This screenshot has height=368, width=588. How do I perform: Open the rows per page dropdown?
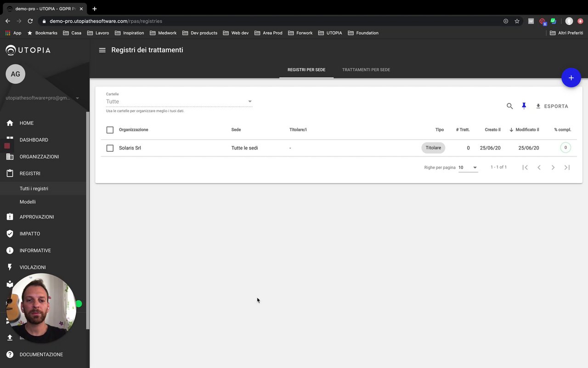tap(468, 167)
